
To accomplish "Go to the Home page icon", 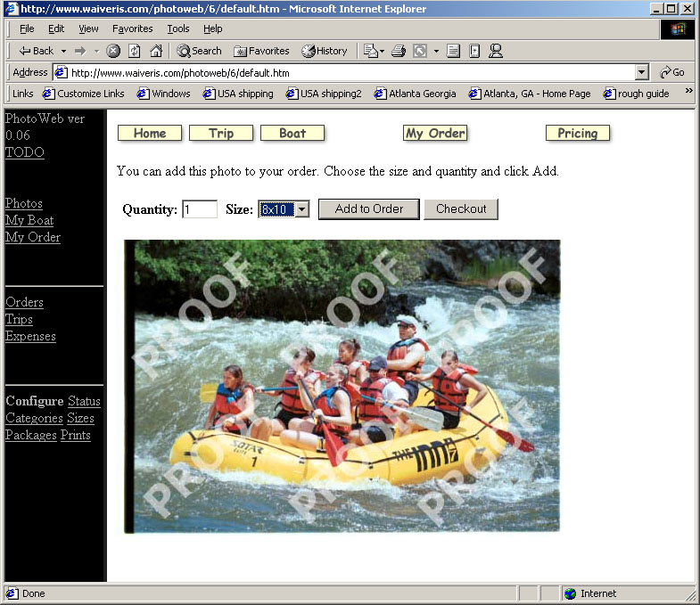I will coord(156,51).
